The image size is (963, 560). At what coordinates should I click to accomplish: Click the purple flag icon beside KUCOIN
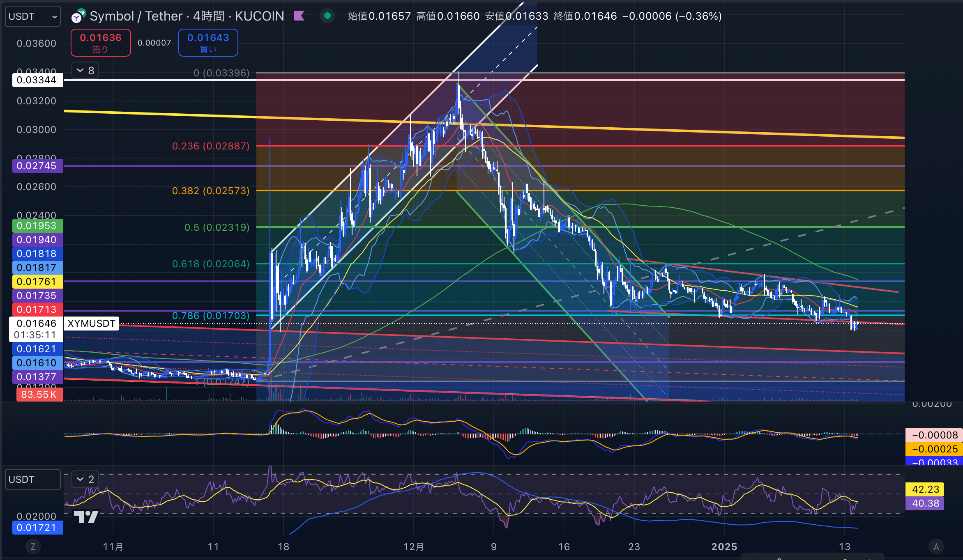[x=299, y=16]
